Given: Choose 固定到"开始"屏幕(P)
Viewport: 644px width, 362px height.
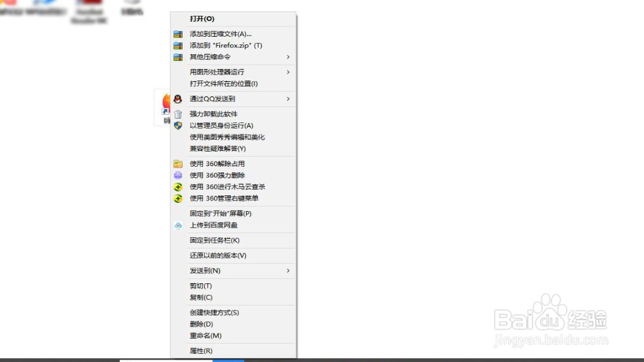Looking at the screenshot, I should click(233, 214).
